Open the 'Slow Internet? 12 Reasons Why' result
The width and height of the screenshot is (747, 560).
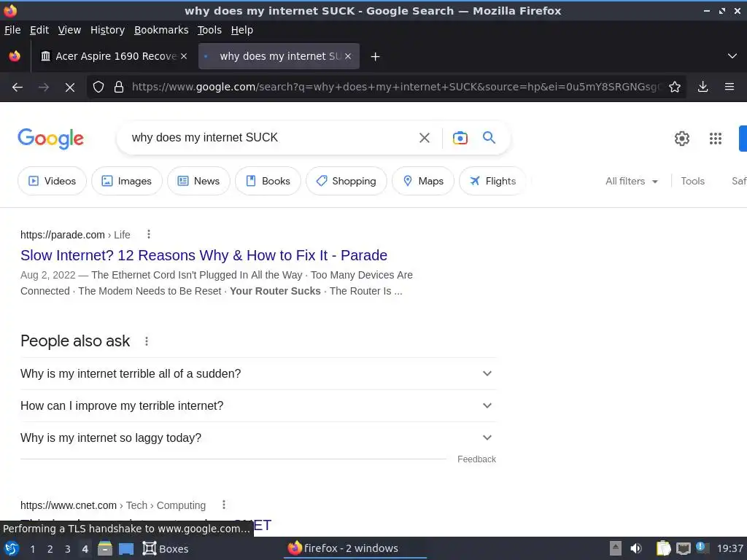(204, 255)
